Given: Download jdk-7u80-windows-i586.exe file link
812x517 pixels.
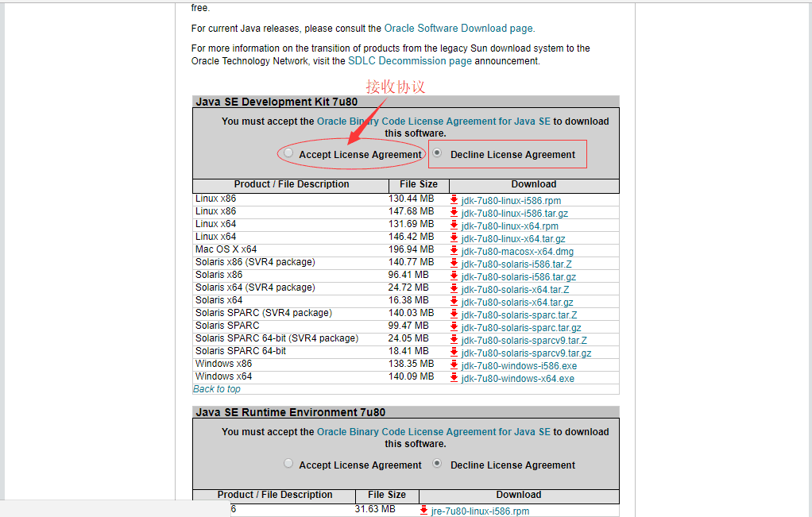Looking at the screenshot, I should click(x=519, y=365).
